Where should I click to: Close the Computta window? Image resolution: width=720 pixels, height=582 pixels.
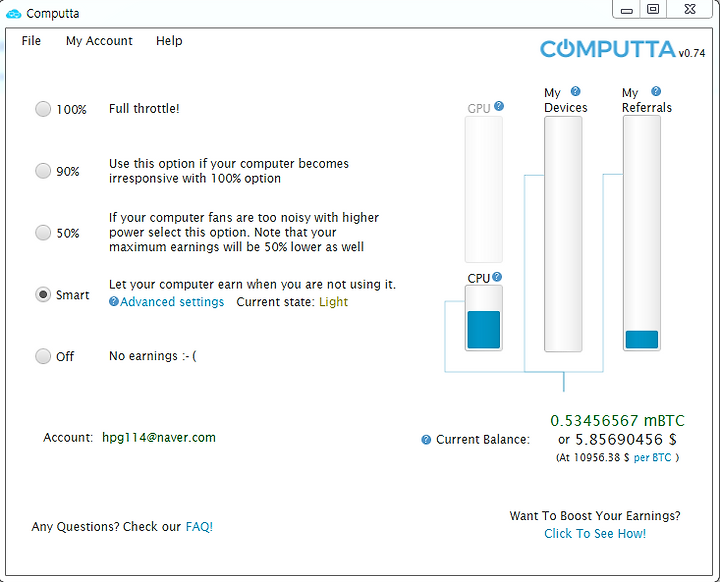[x=690, y=9]
